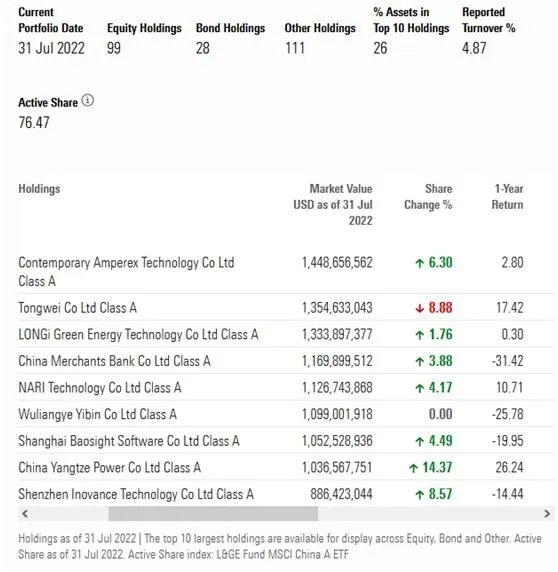The image size is (558, 572).
Task: Open China Merchants Bank holding
Action: pyautogui.click(x=115, y=361)
